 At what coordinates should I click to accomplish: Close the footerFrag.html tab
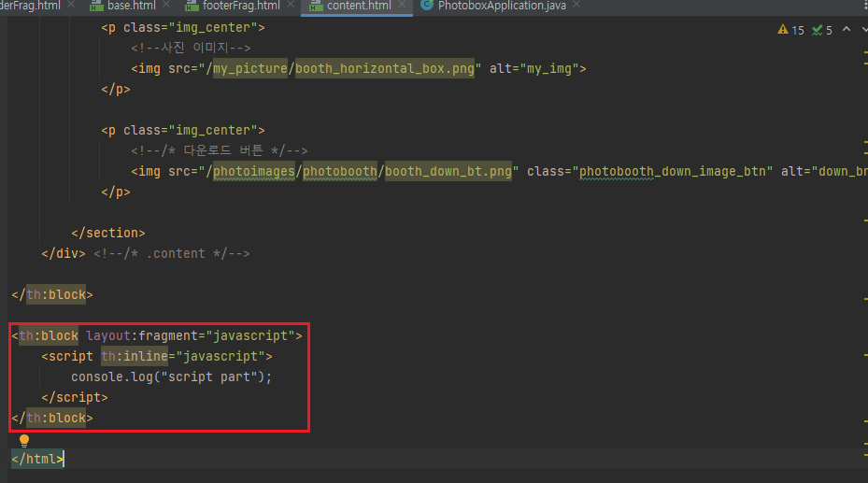pos(291,5)
